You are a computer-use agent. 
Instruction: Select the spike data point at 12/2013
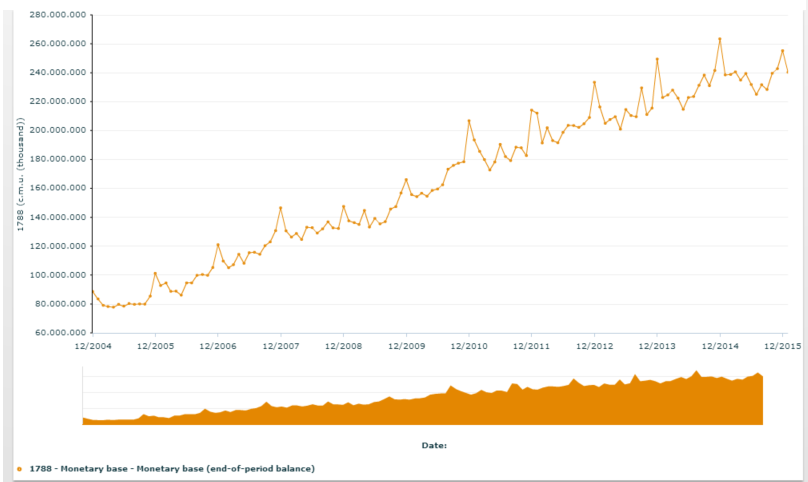click(657, 59)
